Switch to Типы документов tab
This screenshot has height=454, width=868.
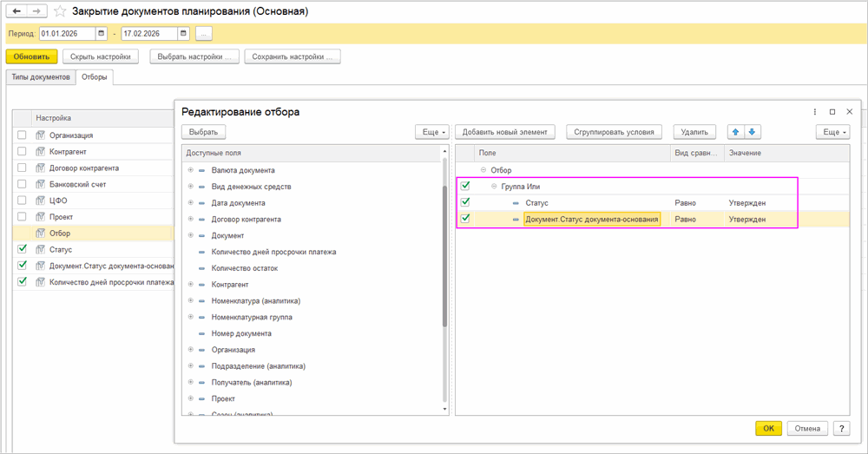click(40, 77)
